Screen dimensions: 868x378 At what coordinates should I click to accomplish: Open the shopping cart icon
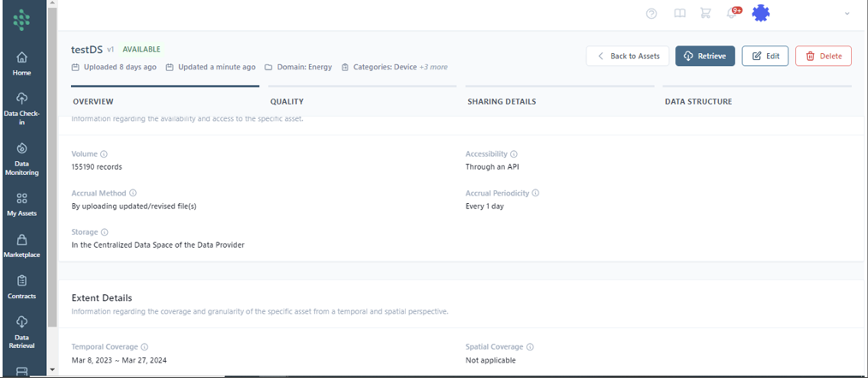[x=705, y=13]
